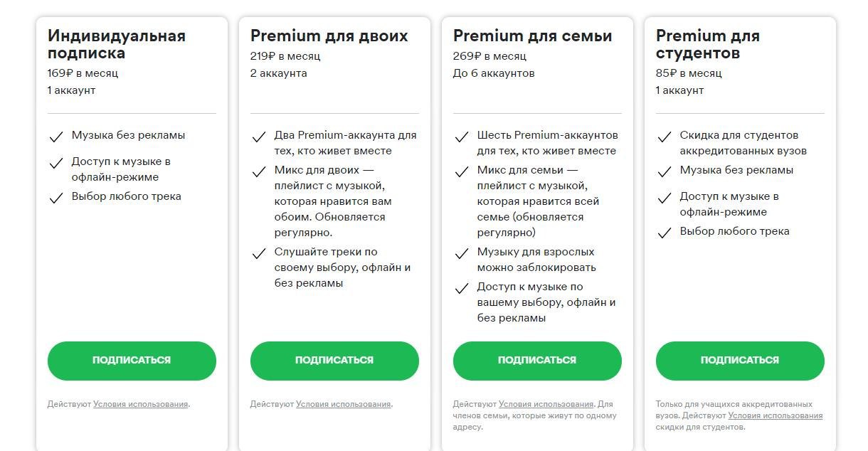
Task: Click checkmark beside "Два Premium-аккаунта" feature
Action: 259,137
